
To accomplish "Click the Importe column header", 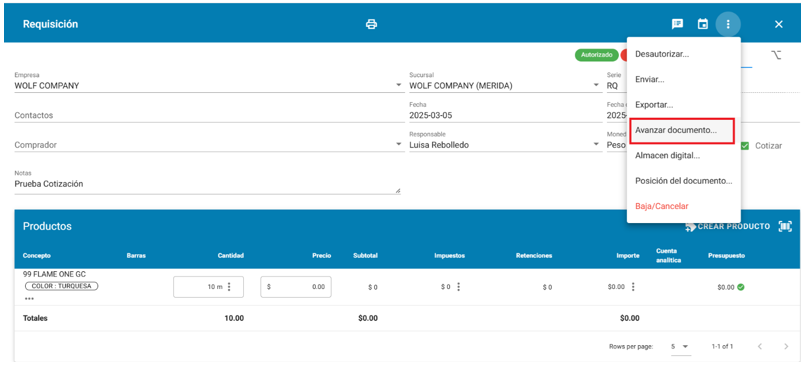I will 628,256.
